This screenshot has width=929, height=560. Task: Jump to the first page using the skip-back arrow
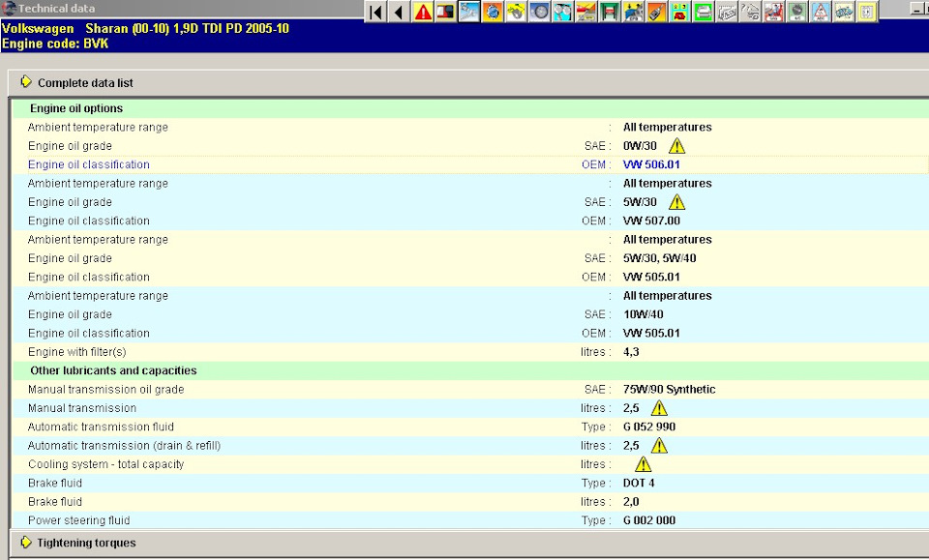375,12
